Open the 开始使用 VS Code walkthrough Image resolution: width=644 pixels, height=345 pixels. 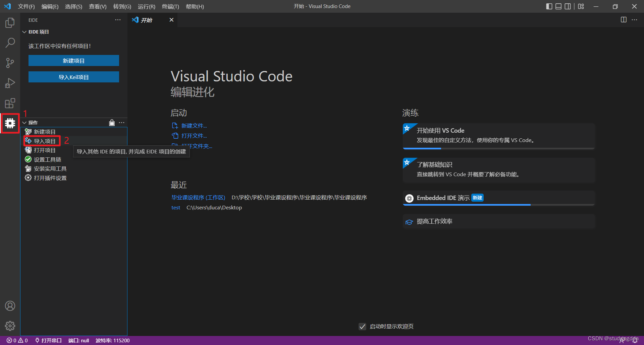(x=499, y=136)
